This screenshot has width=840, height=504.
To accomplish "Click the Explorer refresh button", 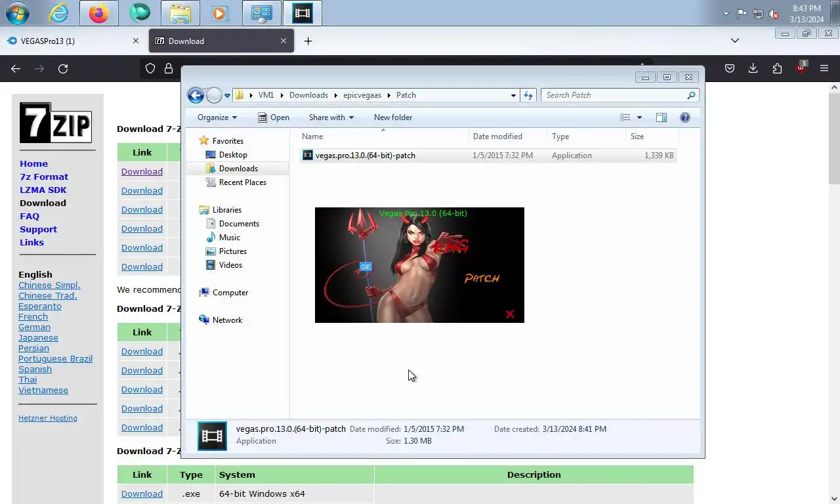I will click(528, 95).
